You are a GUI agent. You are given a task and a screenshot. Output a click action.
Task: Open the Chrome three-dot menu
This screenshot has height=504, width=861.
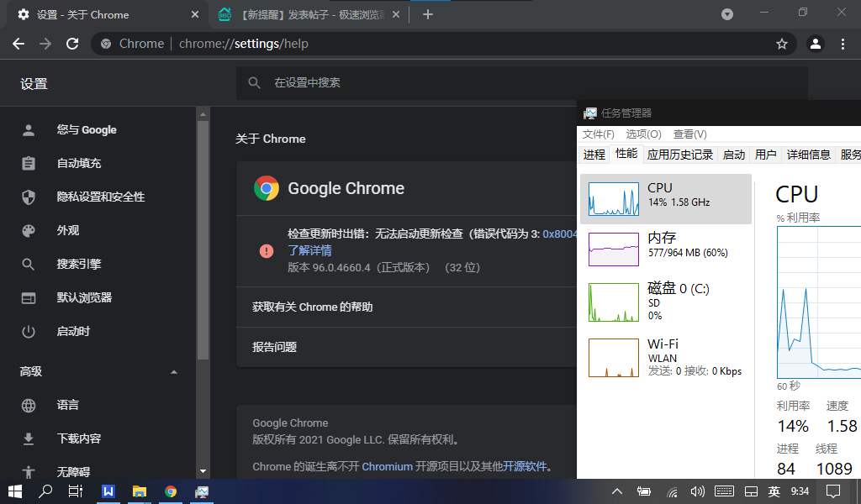(x=843, y=44)
